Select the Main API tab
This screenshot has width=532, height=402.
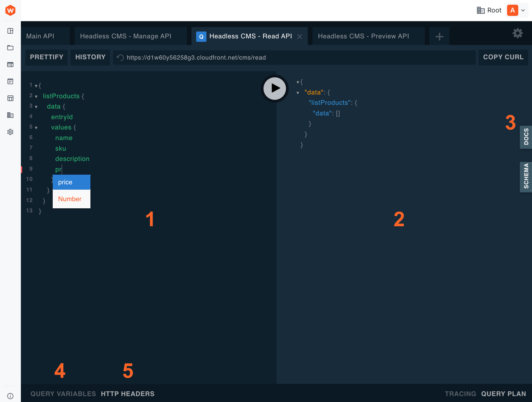point(40,36)
